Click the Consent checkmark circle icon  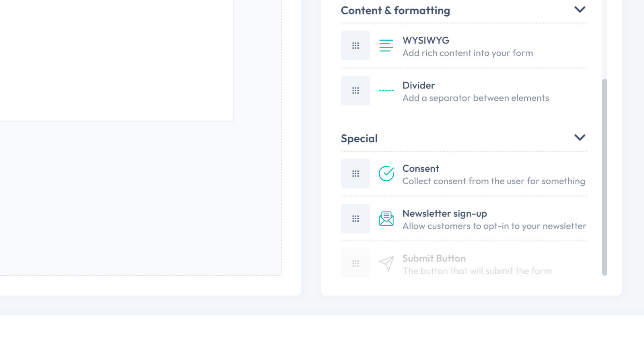386,174
